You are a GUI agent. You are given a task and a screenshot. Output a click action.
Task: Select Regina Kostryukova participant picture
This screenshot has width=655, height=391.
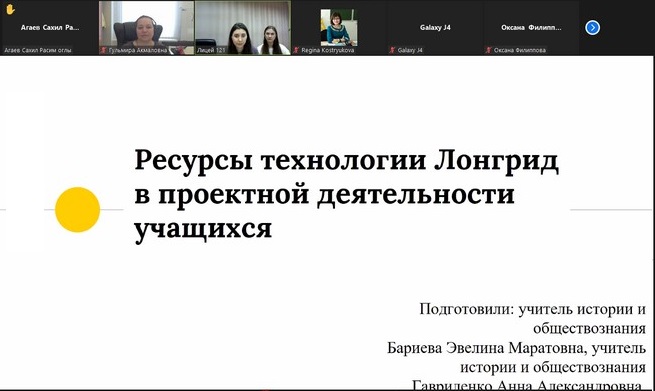(x=339, y=28)
